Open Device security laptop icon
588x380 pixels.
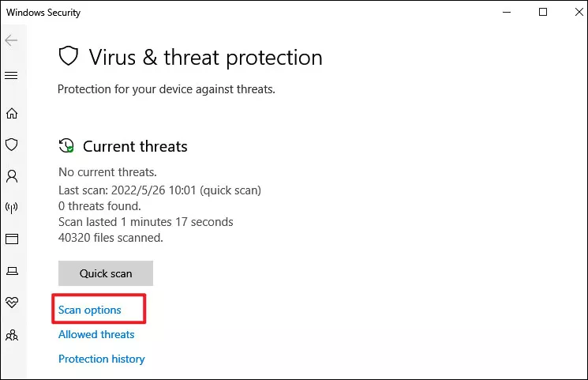point(12,271)
